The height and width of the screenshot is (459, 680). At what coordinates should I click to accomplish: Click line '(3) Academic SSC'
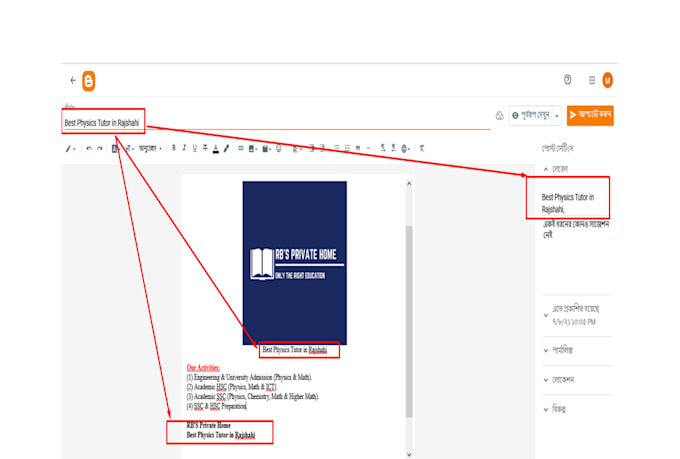click(x=252, y=397)
